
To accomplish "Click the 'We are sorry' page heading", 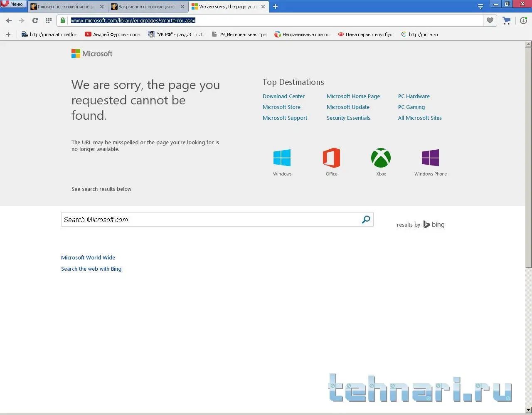I will click(146, 100).
